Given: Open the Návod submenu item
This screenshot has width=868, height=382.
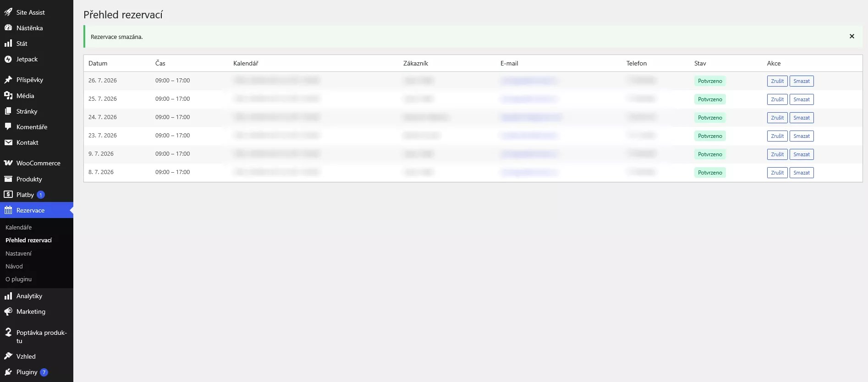Looking at the screenshot, I should [14, 266].
